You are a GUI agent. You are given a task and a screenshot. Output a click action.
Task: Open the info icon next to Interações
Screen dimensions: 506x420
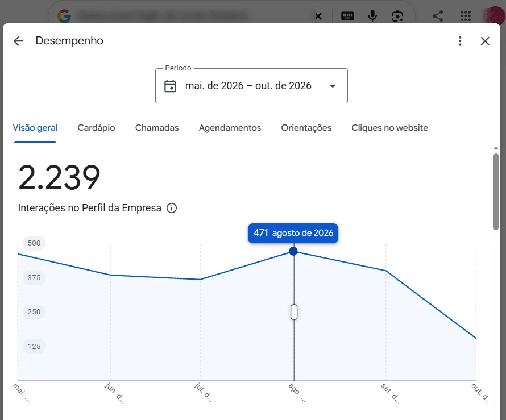coord(172,208)
